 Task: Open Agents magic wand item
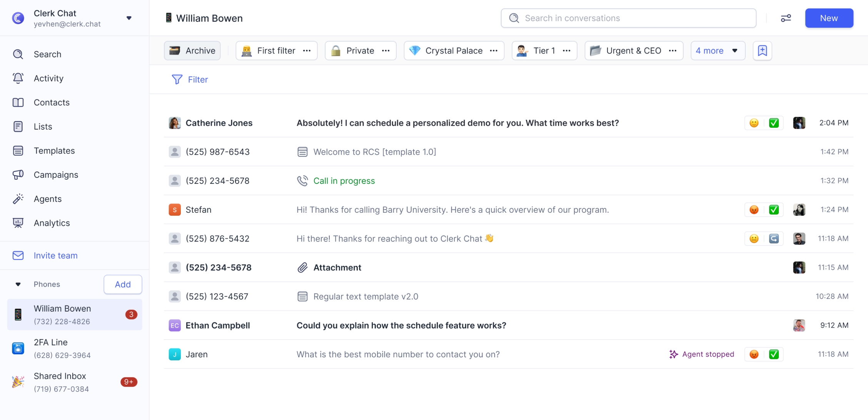[18, 199]
